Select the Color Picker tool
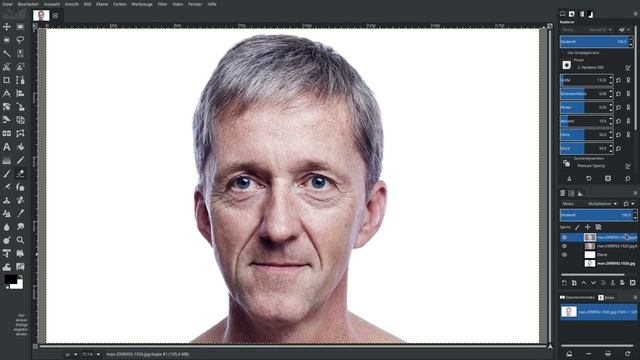 click(x=20, y=213)
